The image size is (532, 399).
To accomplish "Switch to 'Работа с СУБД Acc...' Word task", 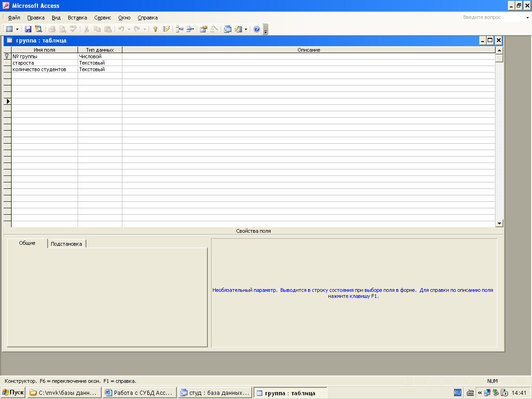I will click(x=140, y=393).
